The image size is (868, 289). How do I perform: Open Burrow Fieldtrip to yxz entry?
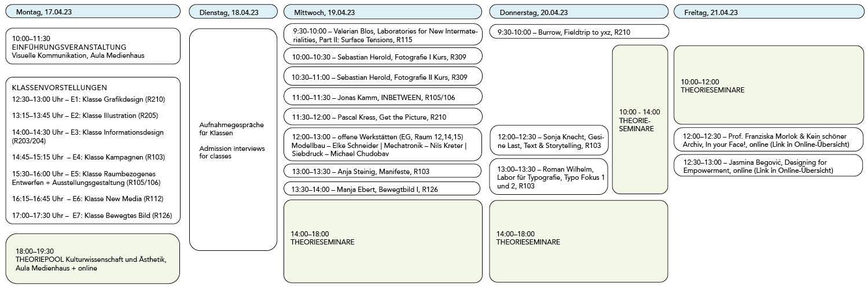click(x=579, y=32)
